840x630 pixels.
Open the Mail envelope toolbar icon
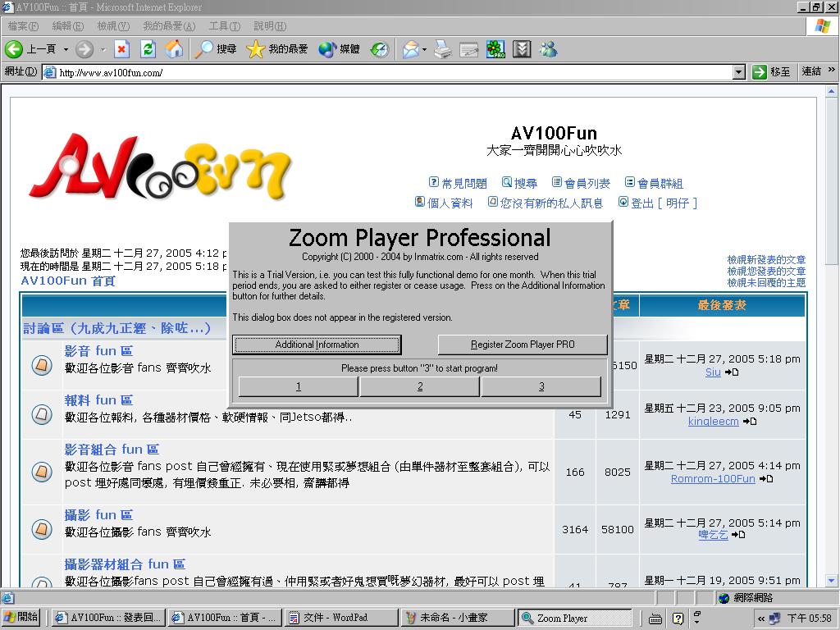tap(410, 49)
